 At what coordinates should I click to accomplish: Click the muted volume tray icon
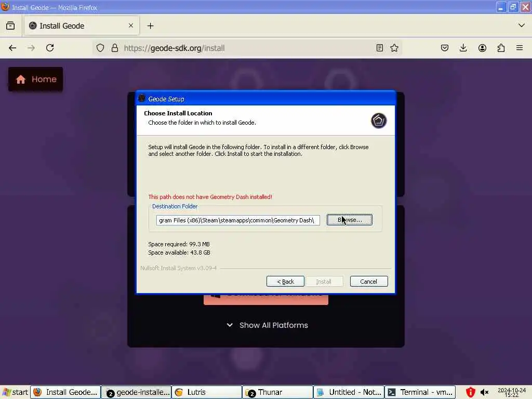(x=485, y=393)
